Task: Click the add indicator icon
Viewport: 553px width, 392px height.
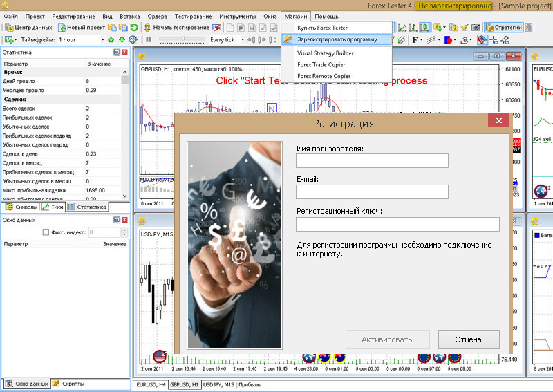Action: 438,28
